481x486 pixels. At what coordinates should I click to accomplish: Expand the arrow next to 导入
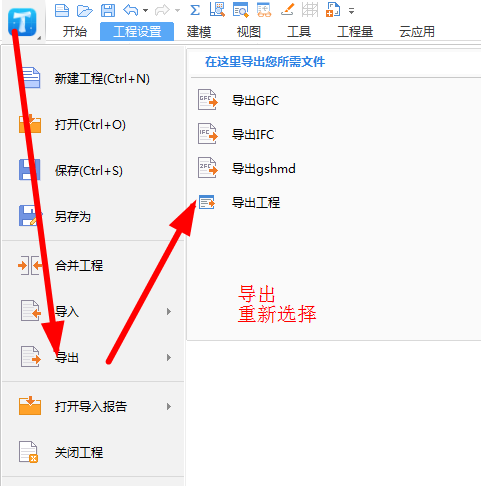tap(169, 312)
